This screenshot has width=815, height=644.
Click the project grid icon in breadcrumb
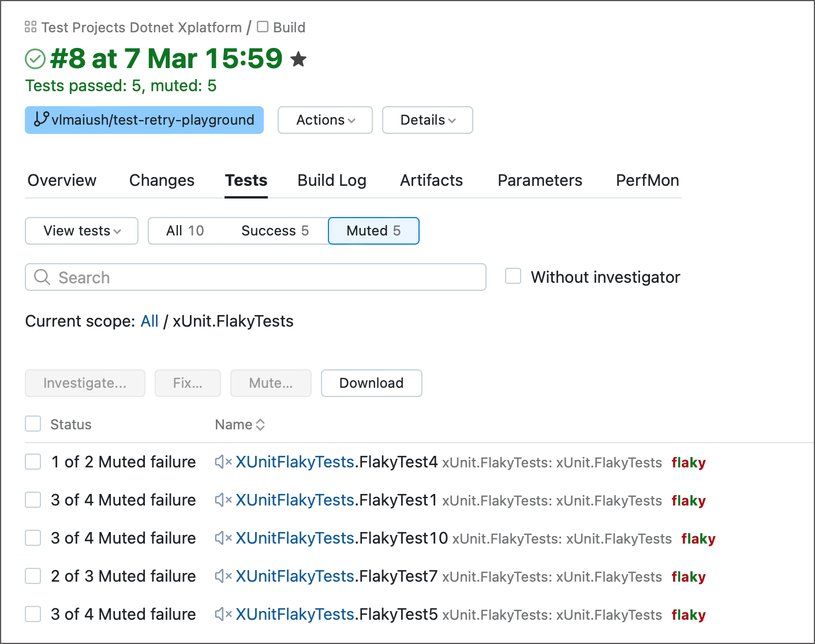tap(31, 27)
